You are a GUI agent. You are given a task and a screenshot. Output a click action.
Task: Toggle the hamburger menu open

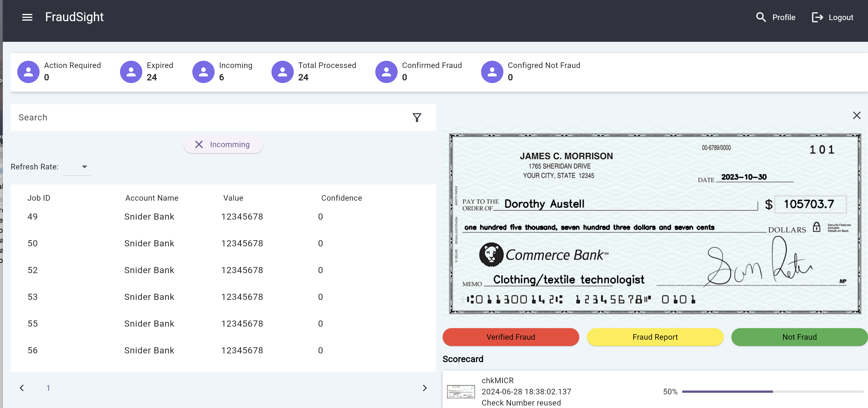[26, 17]
